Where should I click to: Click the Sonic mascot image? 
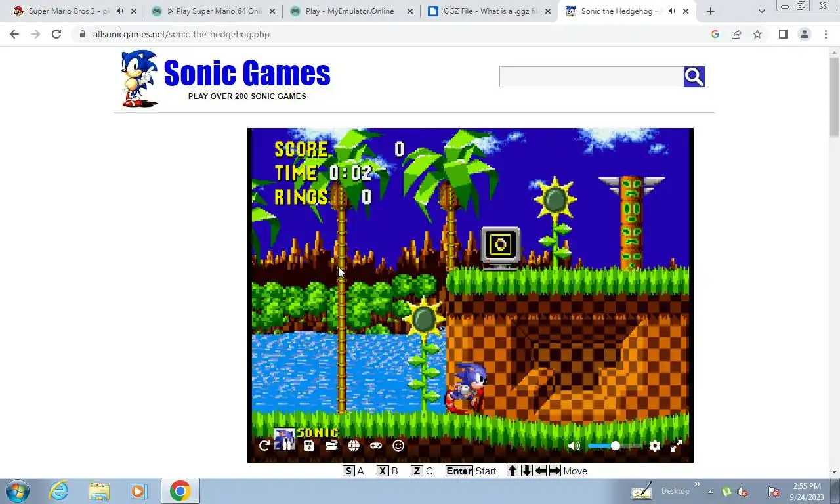coord(139,78)
